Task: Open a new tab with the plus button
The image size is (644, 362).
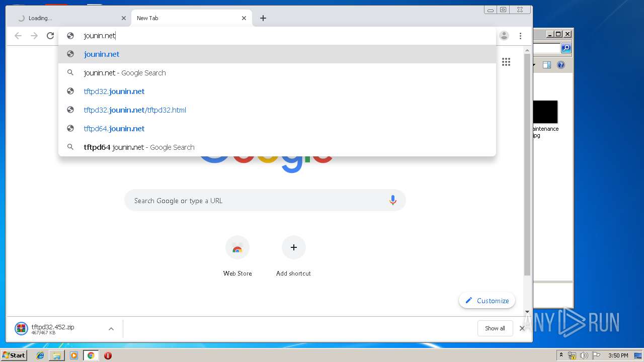Action: tap(263, 18)
